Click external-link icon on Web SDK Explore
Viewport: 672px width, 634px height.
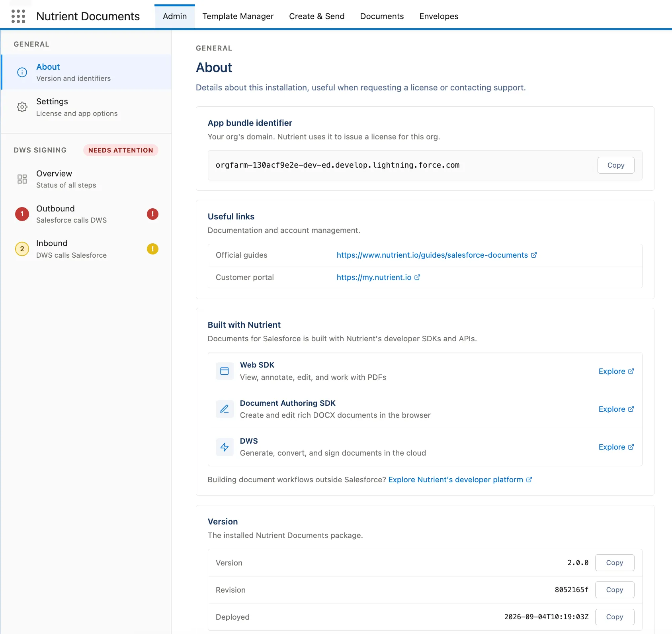click(631, 371)
